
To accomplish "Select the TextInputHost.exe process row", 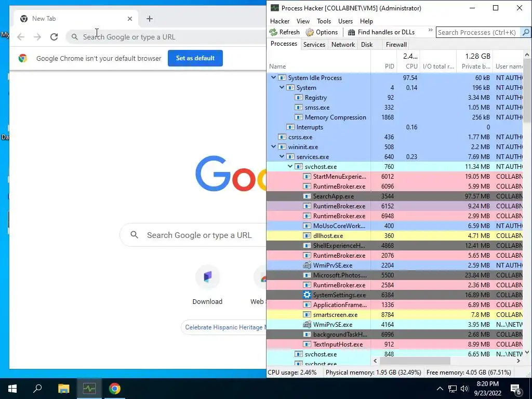I will click(x=395, y=344).
